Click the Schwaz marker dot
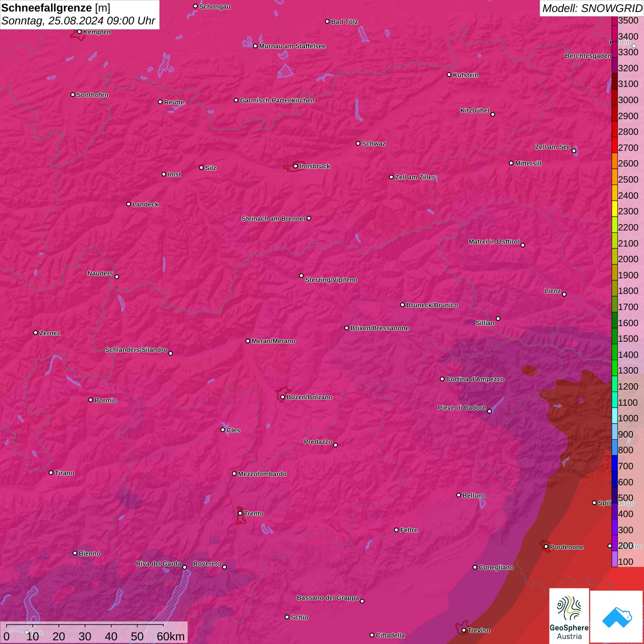Image resolution: width=644 pixels, height=644 pixels. (358, 143)
